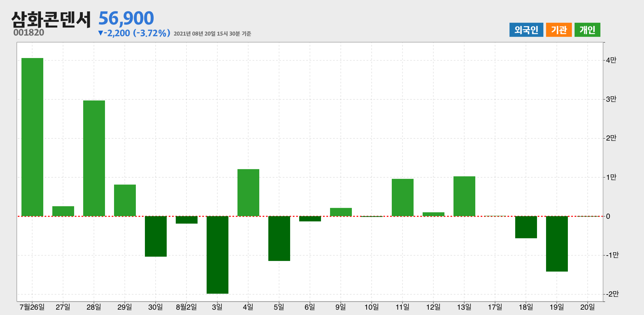Viewport: 644px width, 315px height.
Task: Click the timestamp 2021년 08월 20일 15시 30분 기준
Action: point(212,34)
